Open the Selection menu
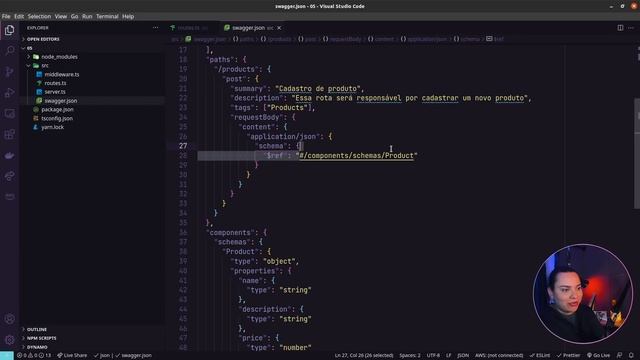 click(x=39, y=16)
